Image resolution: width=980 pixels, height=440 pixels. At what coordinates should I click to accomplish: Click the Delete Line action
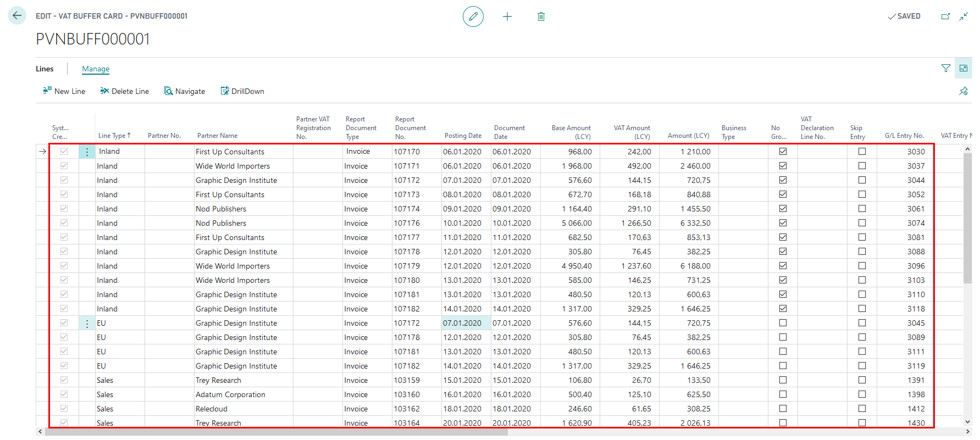[x=124, y=91]
